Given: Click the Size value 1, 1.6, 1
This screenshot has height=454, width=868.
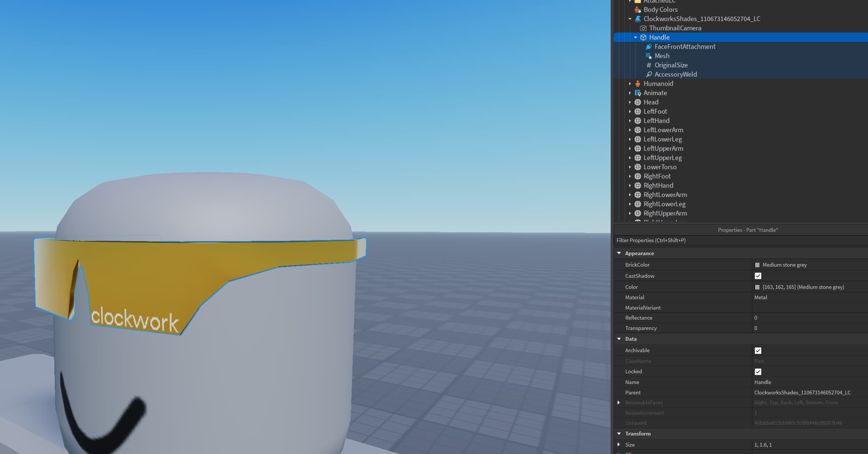Looking at the screenshot, I should click(x=763, y=445).
